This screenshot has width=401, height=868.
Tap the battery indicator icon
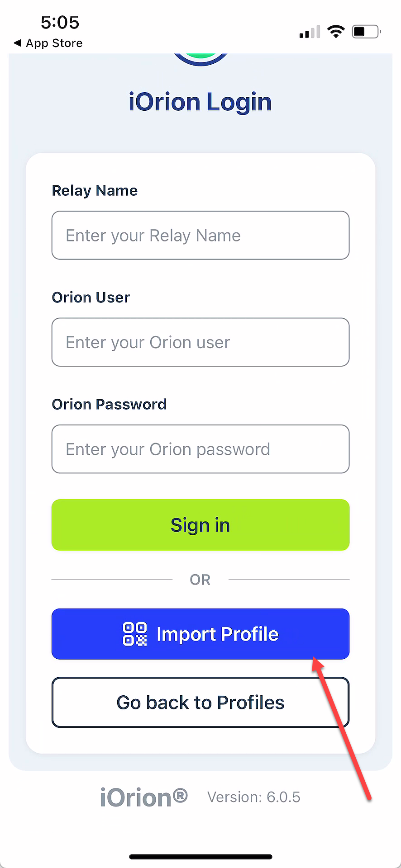(366, 31)
